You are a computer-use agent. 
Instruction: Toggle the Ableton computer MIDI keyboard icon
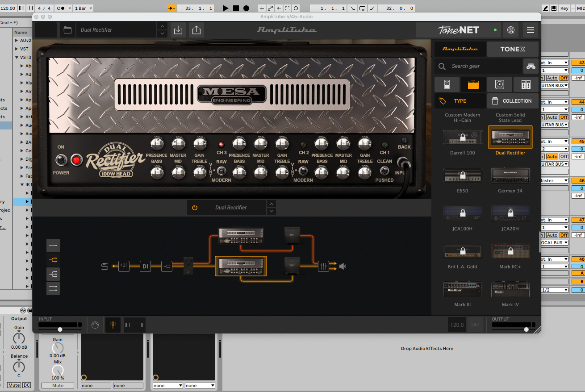554,8
